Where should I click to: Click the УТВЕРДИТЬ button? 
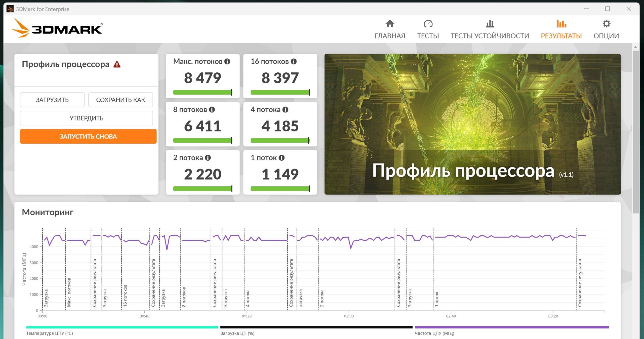click(86, 118)
